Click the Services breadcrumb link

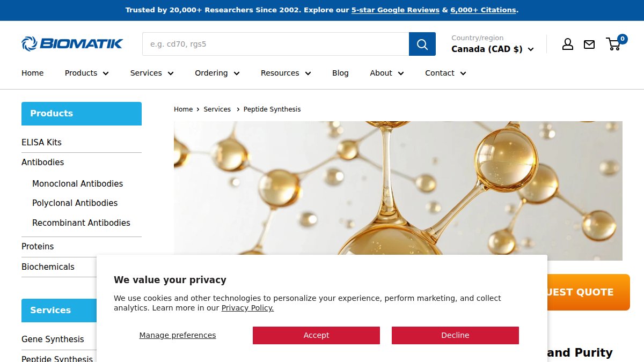(x=217, y=109)
